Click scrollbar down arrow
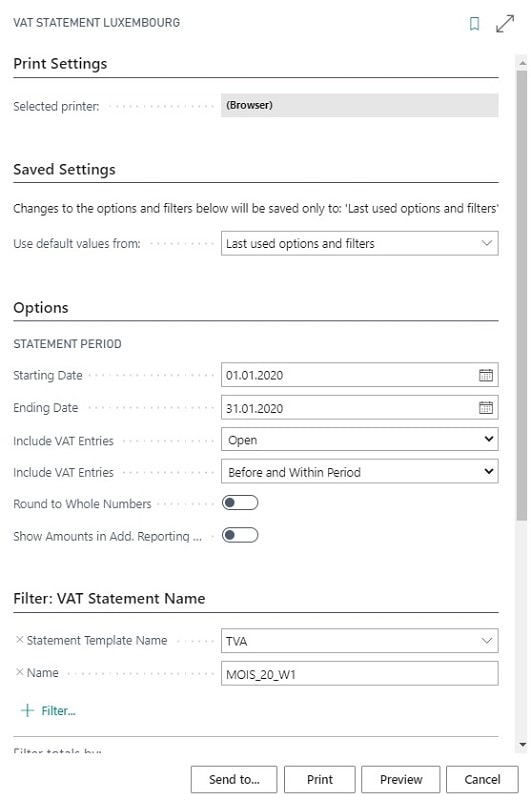This screenshot has height=800, width=531. tap(522, 744)
